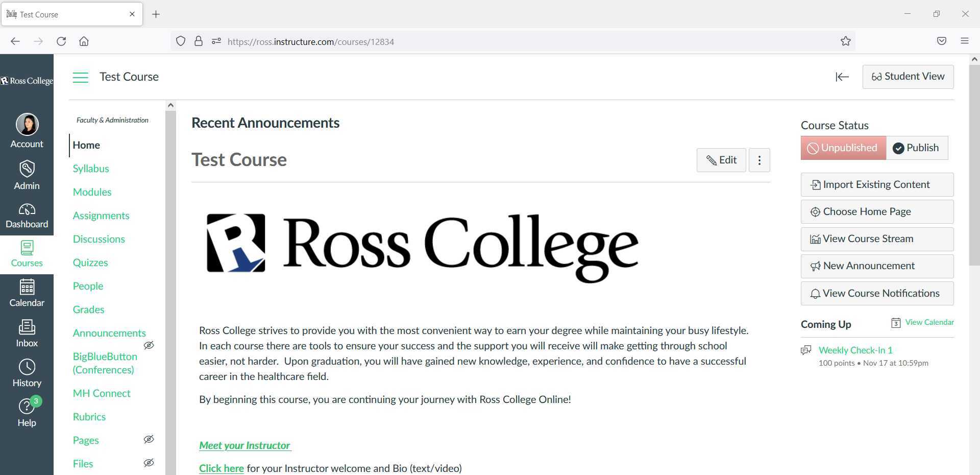Bookmark the page with the star icon
Screen dimensions: 980x475
coord(845,41)
